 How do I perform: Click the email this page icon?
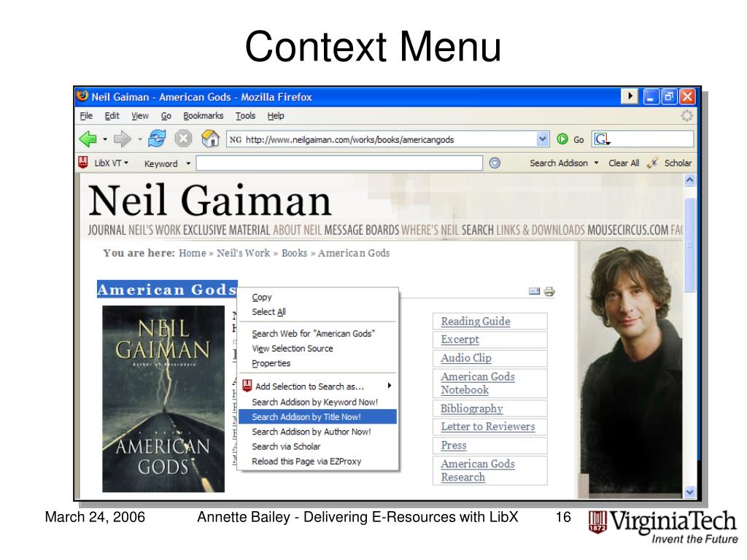(x=535, y=291)
